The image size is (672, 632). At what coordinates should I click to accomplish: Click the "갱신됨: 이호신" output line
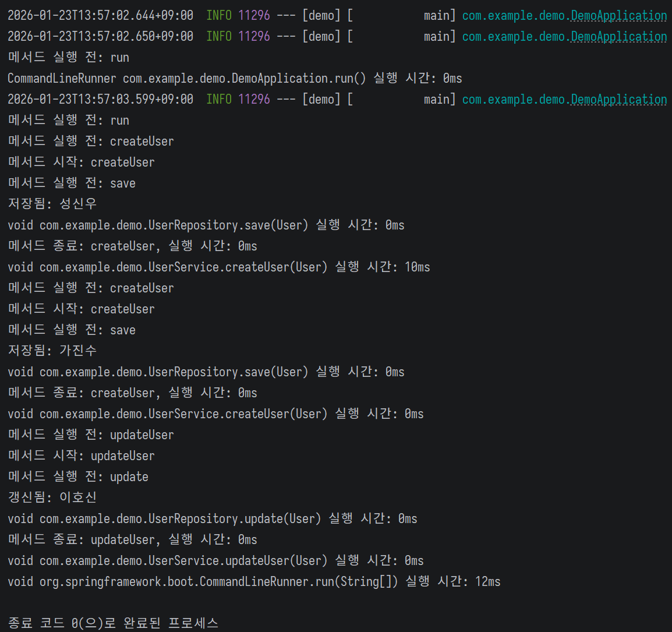(52, 497)
